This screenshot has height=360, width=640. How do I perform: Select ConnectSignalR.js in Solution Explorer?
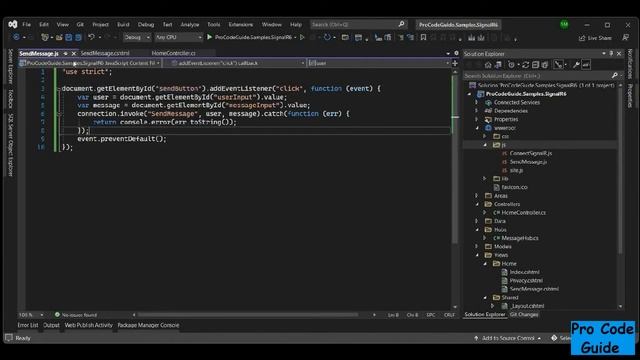531,153
